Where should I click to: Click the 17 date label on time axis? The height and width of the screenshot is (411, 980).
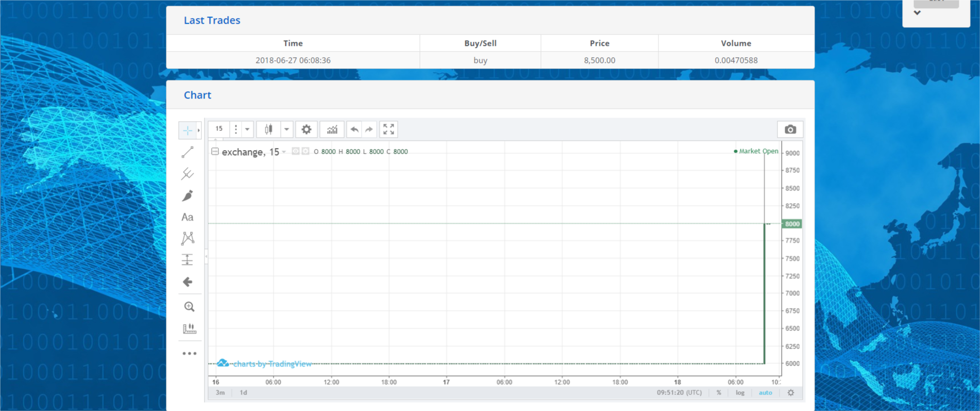(x=446, y=382)
